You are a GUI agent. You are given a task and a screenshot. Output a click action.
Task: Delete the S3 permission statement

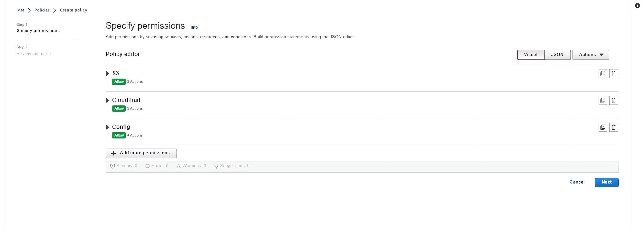[x=613, y=73]
